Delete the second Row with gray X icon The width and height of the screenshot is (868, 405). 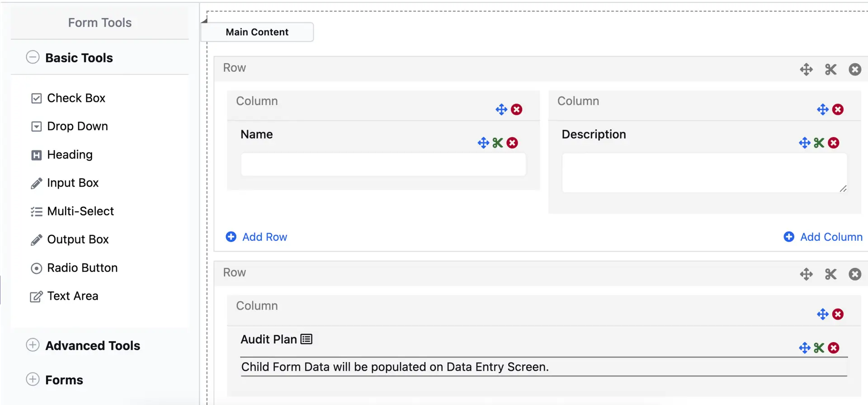(854, 274)
